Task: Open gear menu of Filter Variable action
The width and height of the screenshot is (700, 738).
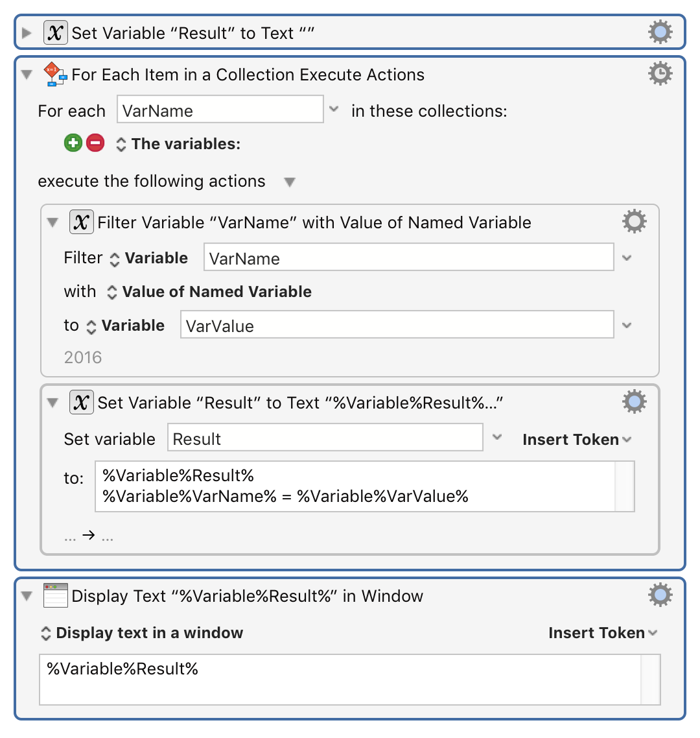Action: 634,221
